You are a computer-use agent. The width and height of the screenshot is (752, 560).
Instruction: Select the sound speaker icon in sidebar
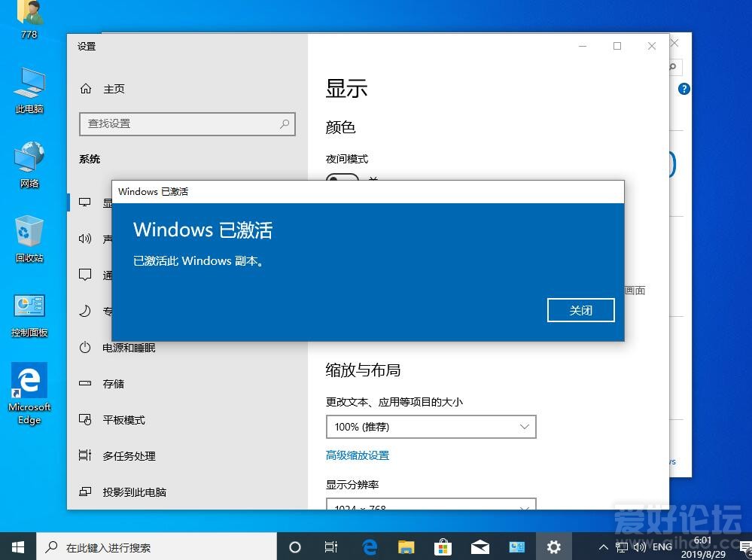(x=85, y=239)
